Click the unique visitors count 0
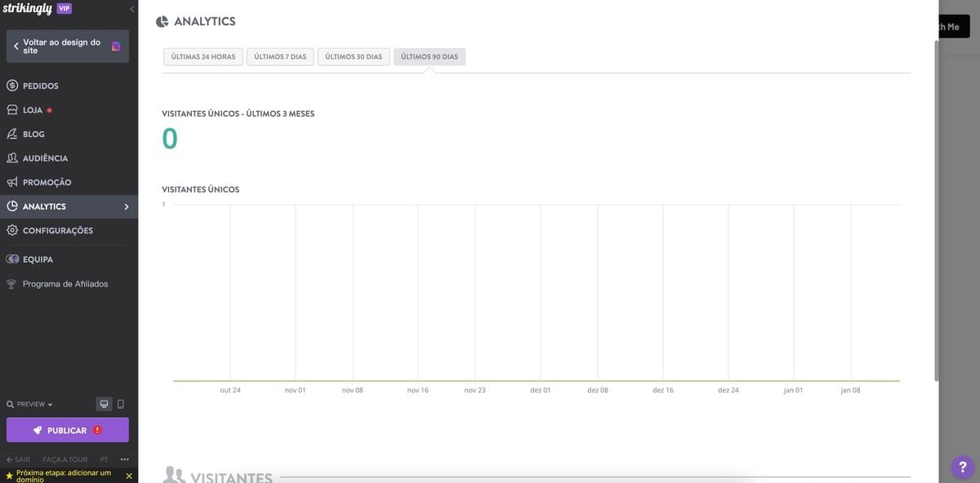The width and height of the screenshot is (980, 483). point(170,139)
